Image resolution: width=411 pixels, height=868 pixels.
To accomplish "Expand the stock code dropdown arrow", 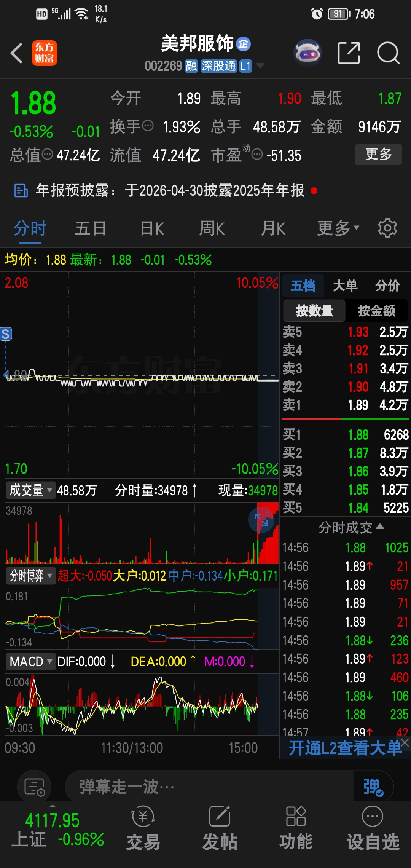I will pos(260,66).
